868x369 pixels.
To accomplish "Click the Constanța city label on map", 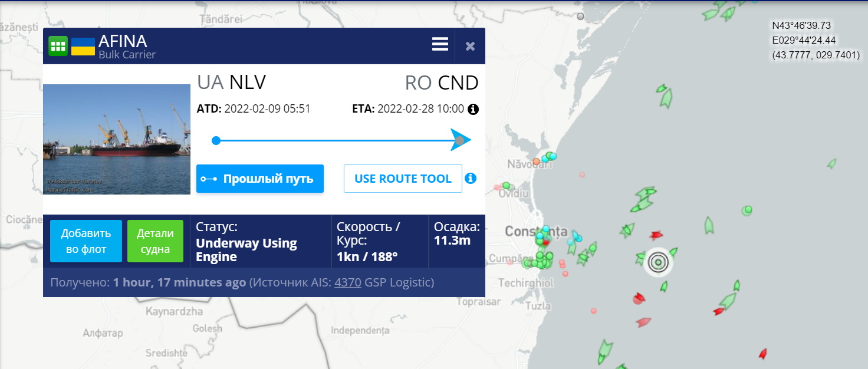I will click(x=535, y=231).
